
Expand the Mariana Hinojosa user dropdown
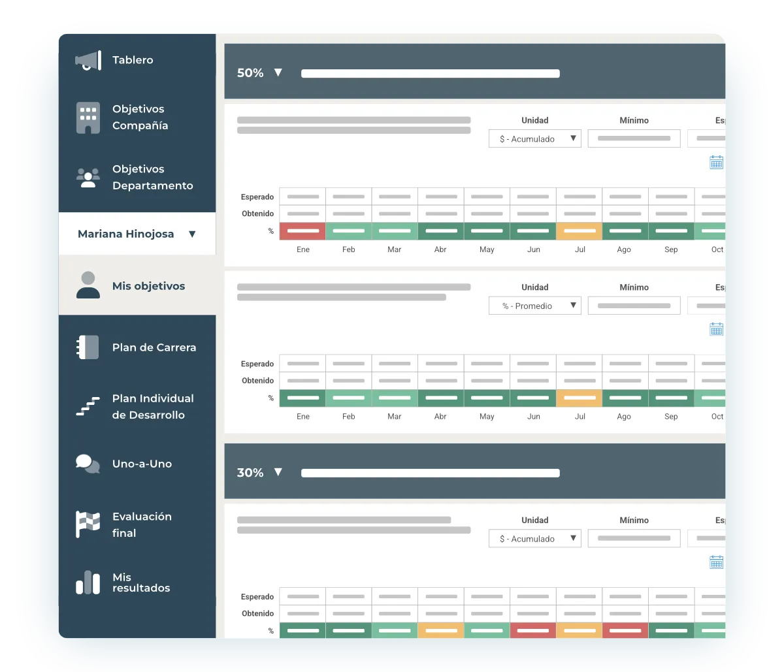(x=191, y=234)
